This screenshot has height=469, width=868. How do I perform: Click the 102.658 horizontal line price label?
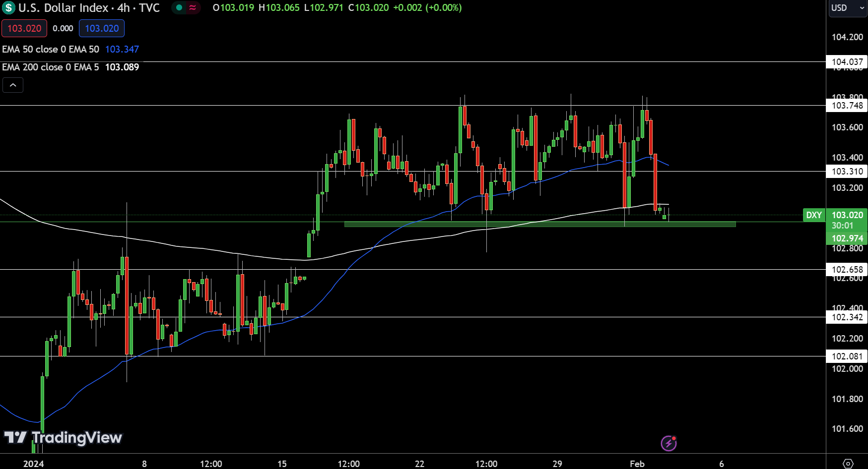pyautogui.click(x=847, y=269)
